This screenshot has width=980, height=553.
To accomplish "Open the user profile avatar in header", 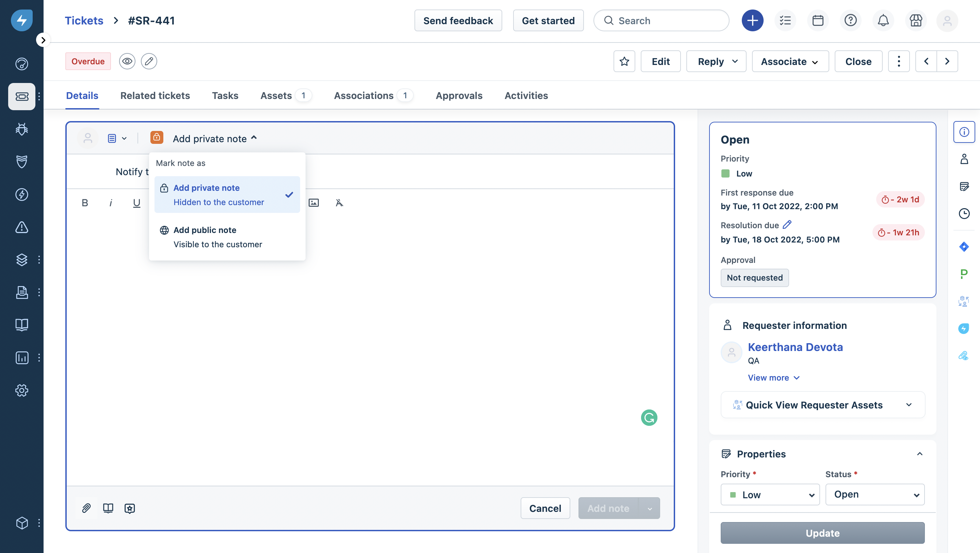I will [x=947, y=20].
